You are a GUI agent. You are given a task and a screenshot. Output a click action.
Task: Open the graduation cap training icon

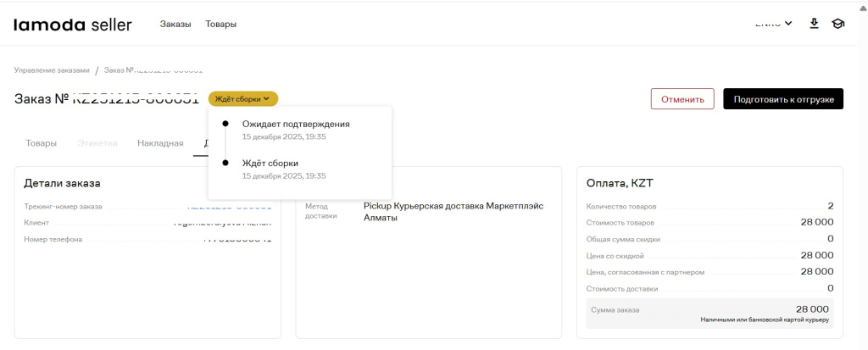(x=838, y=24)
